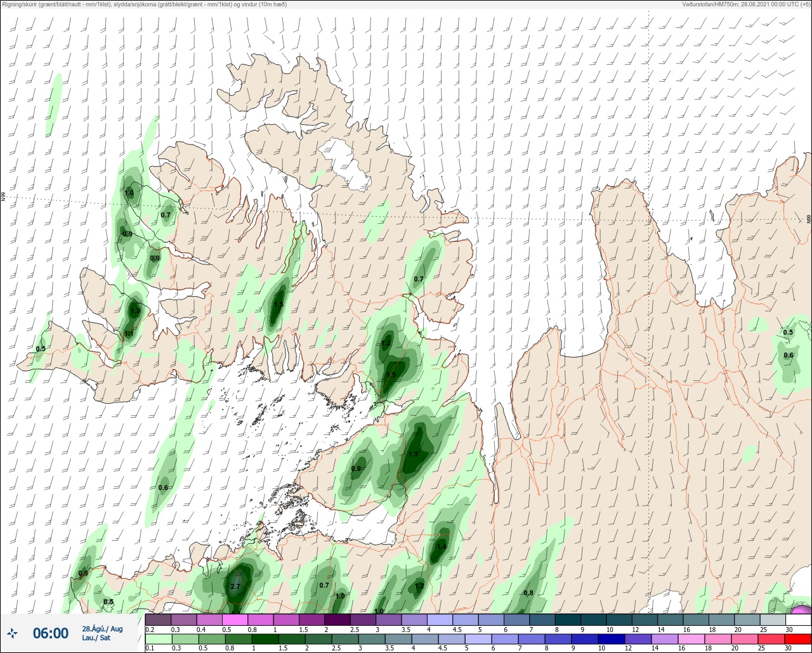812x653 pixels.
Task: Click the '28.Ágú./ Aug' date label
Action: pos(102,629)
